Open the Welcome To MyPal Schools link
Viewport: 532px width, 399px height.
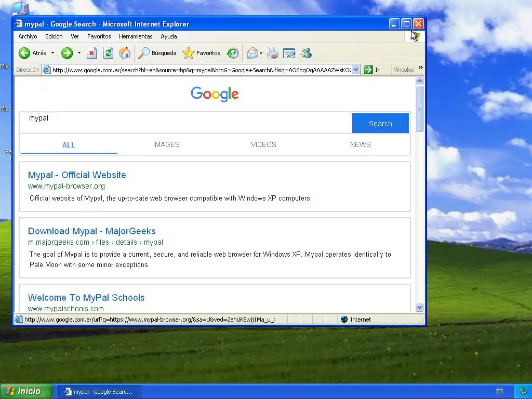click(86, 298)
